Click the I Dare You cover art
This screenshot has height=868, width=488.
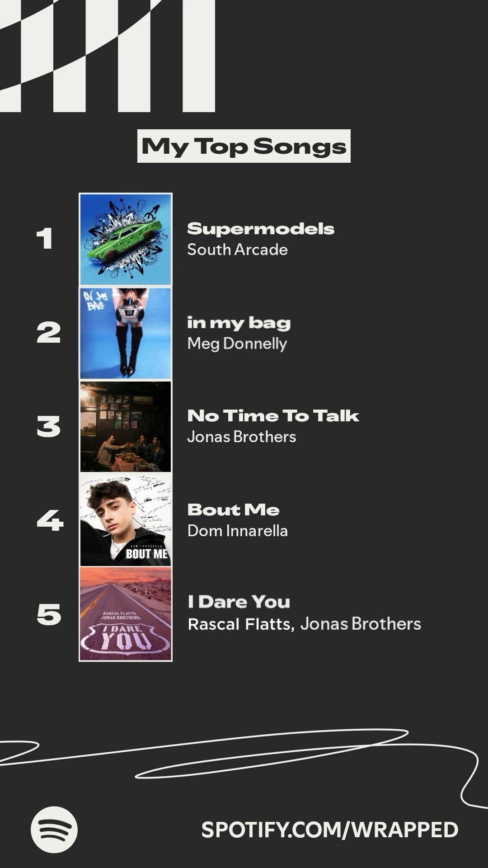click(126, 614)
